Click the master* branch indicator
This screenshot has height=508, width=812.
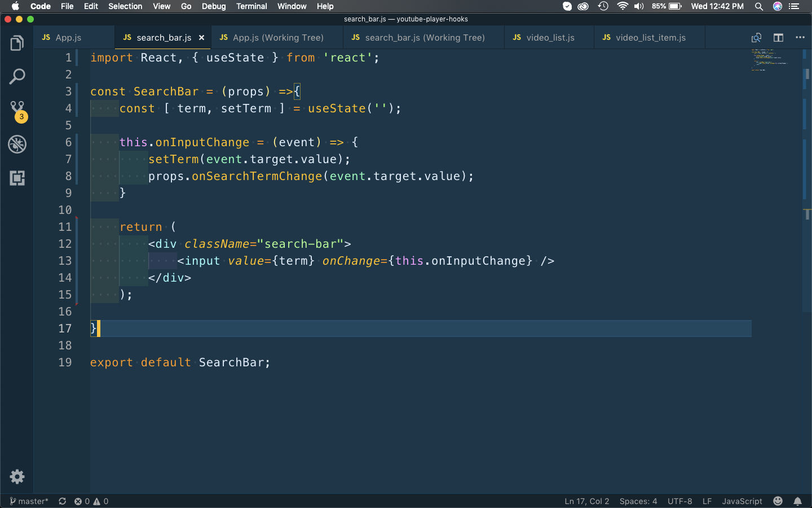[29, 501]
